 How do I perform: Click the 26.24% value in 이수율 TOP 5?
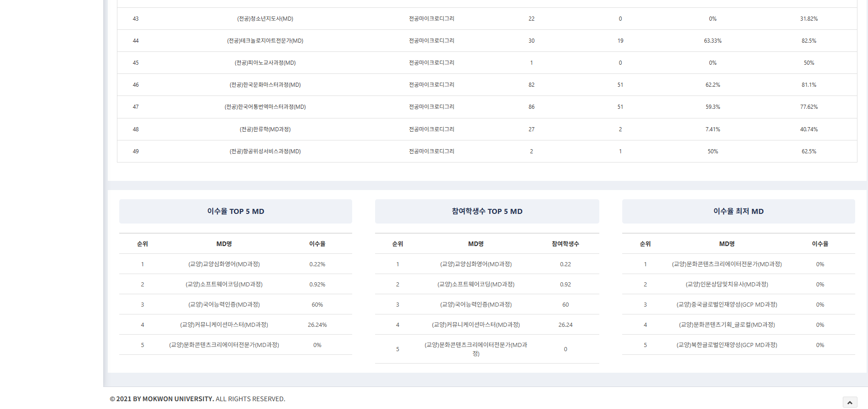click(317, 325)
